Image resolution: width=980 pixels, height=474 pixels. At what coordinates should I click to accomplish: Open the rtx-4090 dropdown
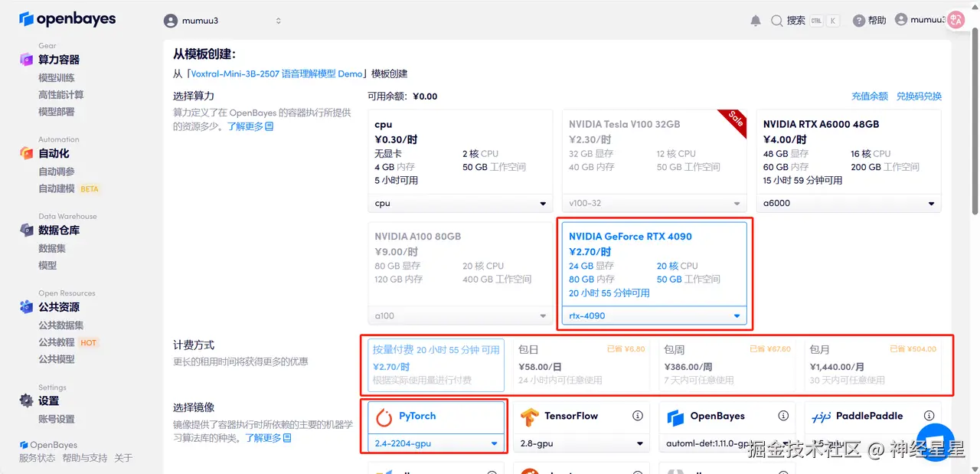coord(655,315)
